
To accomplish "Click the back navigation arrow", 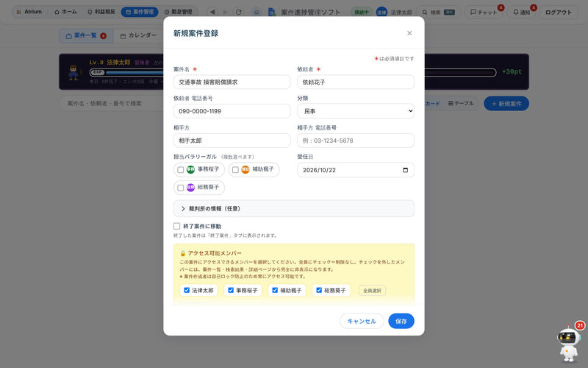I will [x=212, y=12].
